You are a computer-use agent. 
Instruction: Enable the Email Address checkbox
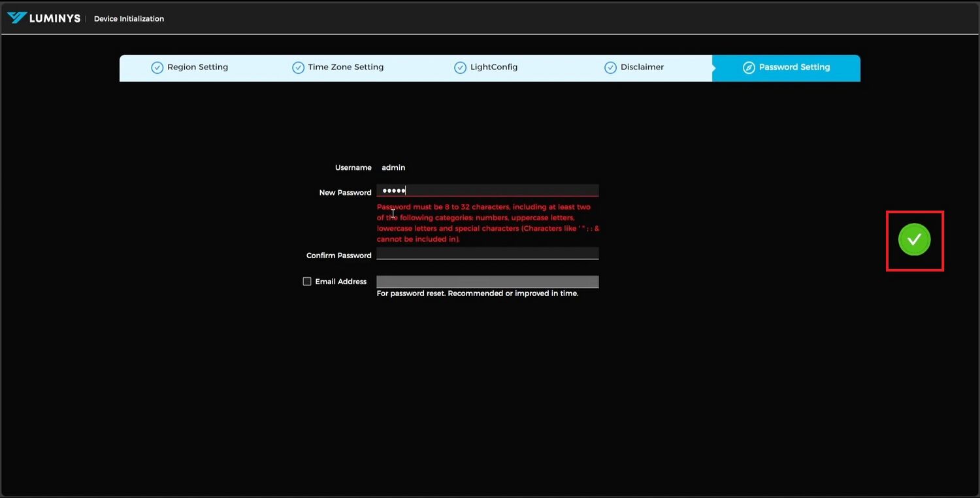pyautogui.click(x=307, y=281)
